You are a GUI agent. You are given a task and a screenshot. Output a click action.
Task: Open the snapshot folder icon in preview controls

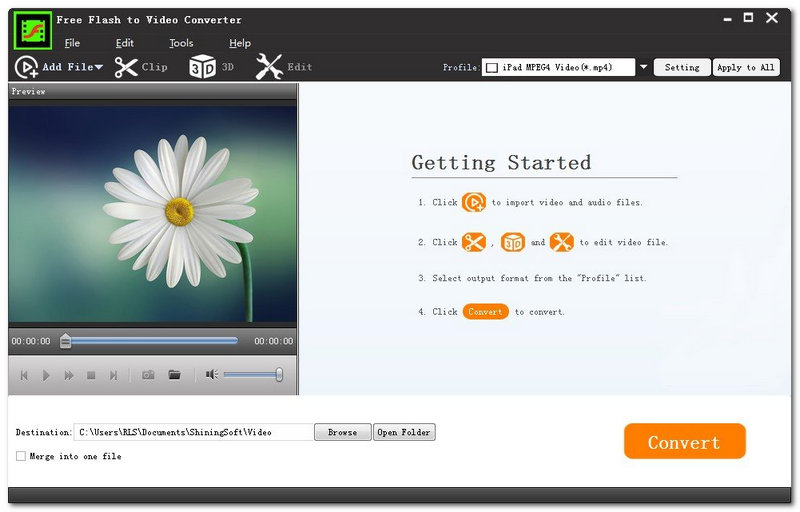tap(175, 375)
